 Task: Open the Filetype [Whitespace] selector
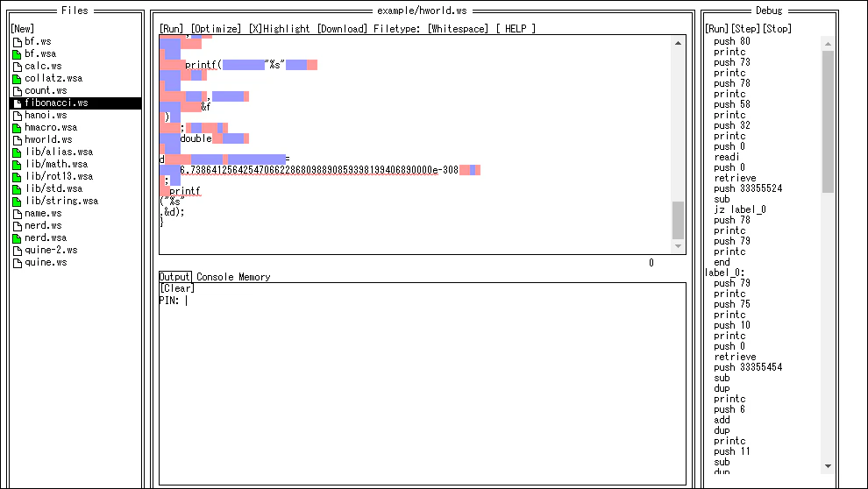[458, 29]
